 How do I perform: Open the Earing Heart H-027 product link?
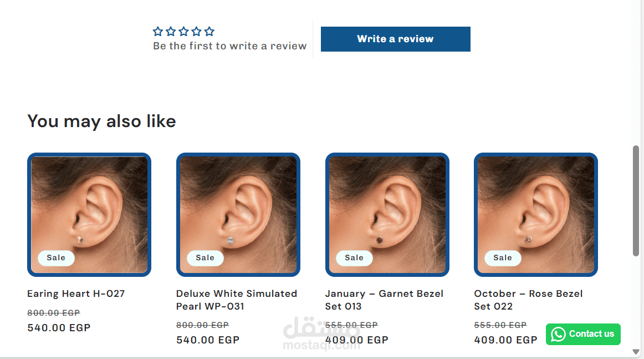click(x=76, y=294)
